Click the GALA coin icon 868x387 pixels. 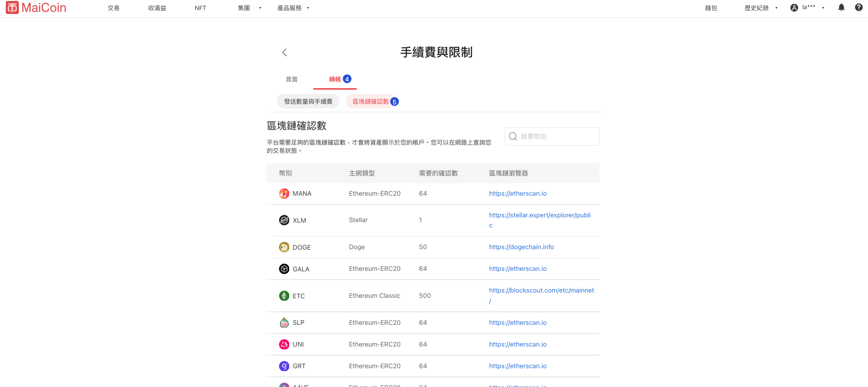click(x=284, y=269)
